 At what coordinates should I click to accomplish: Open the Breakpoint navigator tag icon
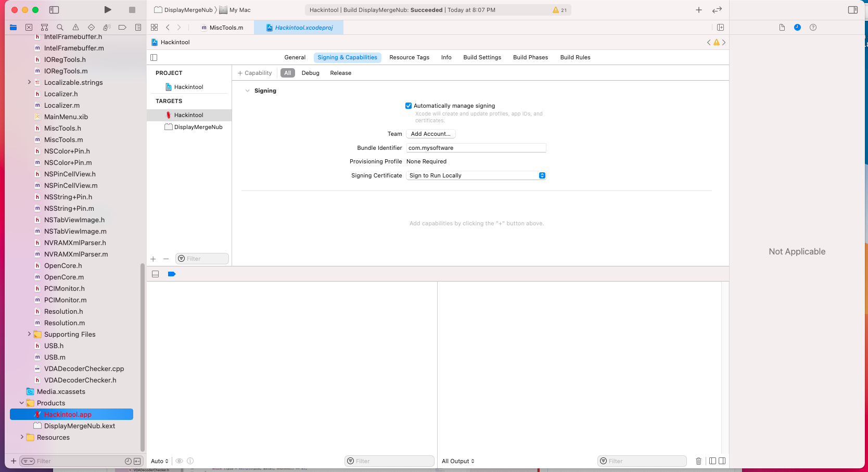[122, 27]
